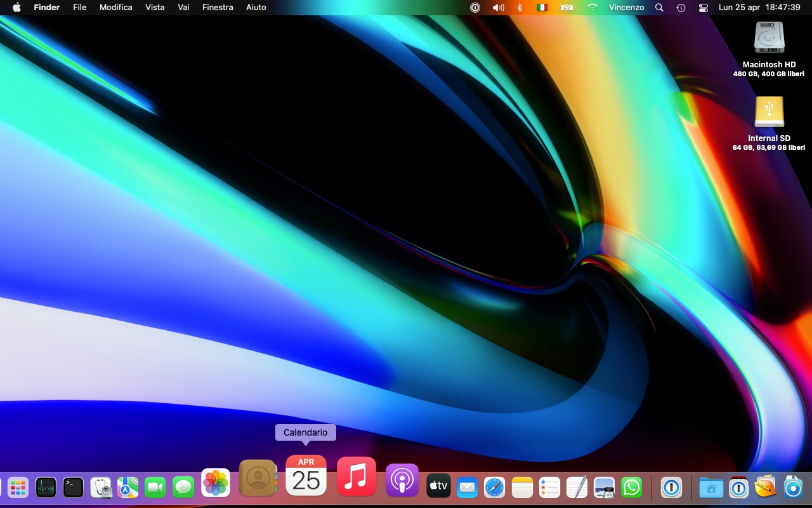This screenshot has width=812, height=508.
Task: Open the Apple TV app
Action: point(438,486)
